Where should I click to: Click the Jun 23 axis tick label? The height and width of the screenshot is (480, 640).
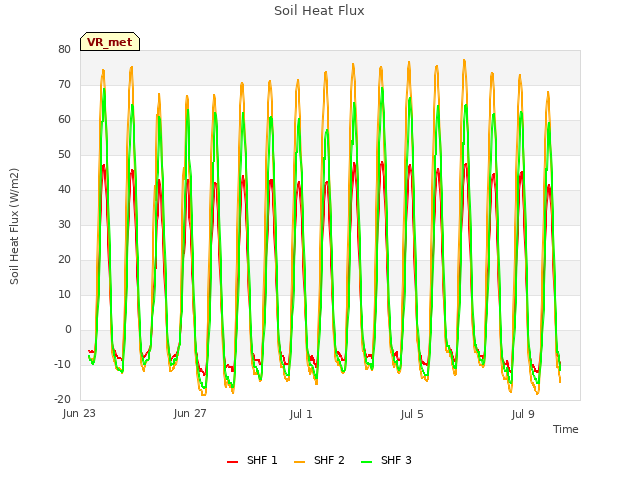(79, 413)
